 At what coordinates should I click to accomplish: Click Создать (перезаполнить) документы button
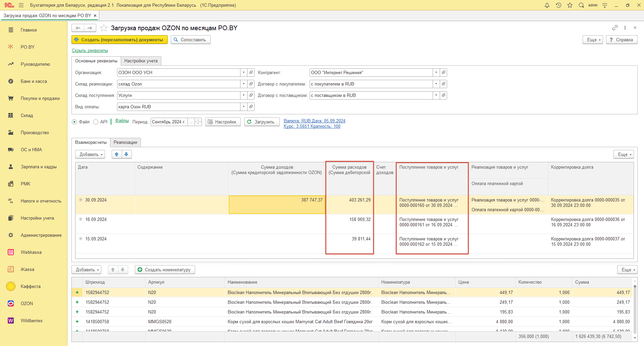(119, 40)
